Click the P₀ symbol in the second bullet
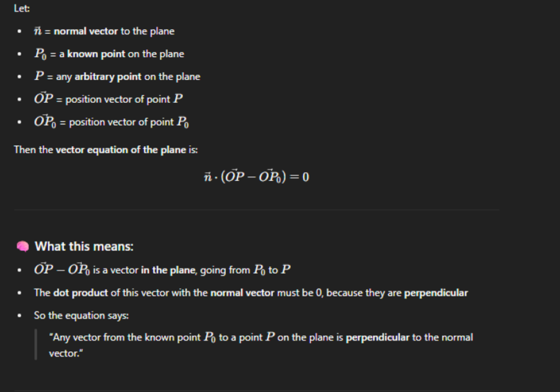The height and width of the screenshot is (392, 560). point(40,54)
